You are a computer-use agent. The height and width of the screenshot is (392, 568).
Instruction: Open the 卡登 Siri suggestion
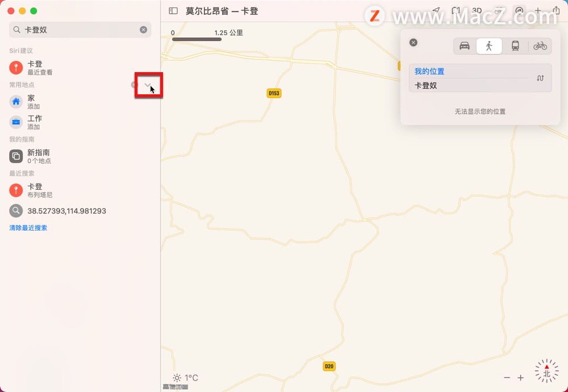point(81,68)
